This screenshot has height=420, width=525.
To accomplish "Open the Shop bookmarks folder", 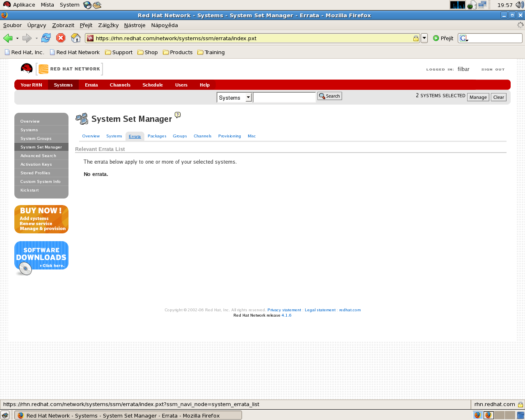I will (148, 52).
